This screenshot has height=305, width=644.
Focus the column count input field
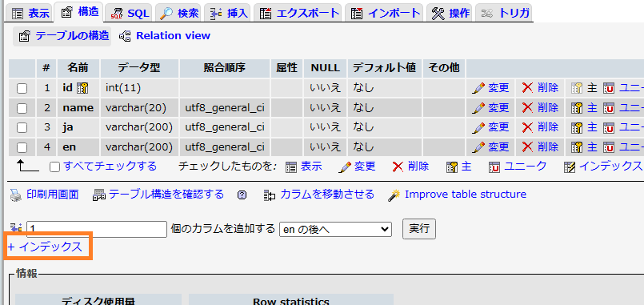point(97,229)
